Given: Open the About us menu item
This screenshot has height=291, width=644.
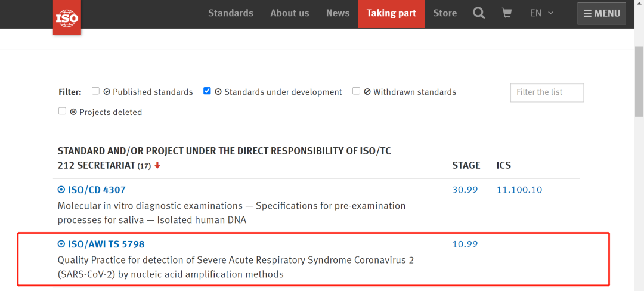Looking at the screenshot, I should click(289, 13).
